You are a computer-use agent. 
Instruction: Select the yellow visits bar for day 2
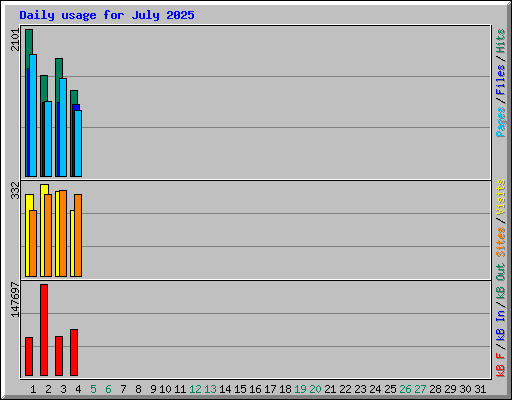43,230
